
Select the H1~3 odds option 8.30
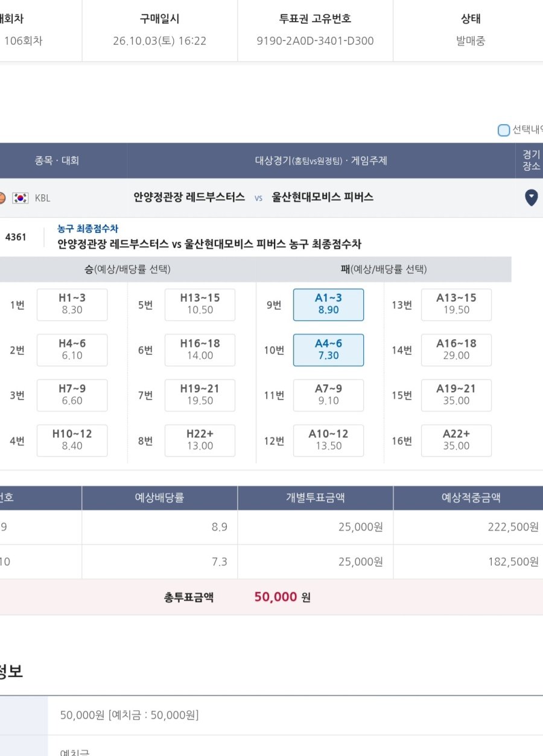pyautogui.click(x=72, y=305)
